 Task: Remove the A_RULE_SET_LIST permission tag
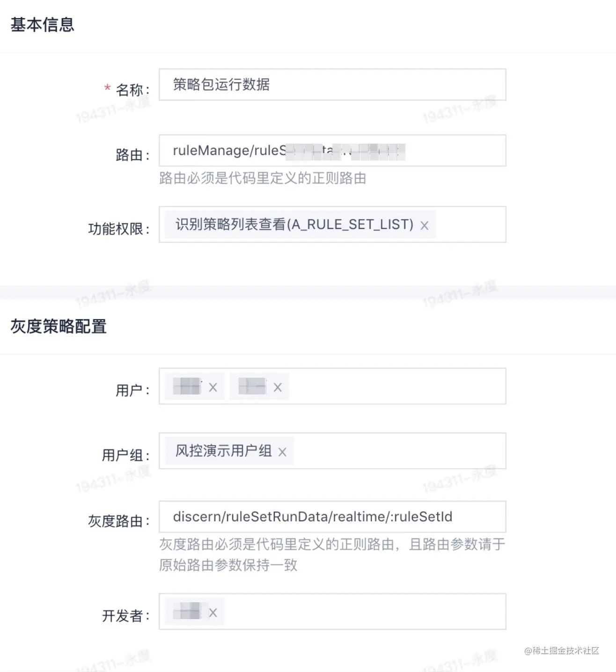pyautogui.click(x=424, y=226)
